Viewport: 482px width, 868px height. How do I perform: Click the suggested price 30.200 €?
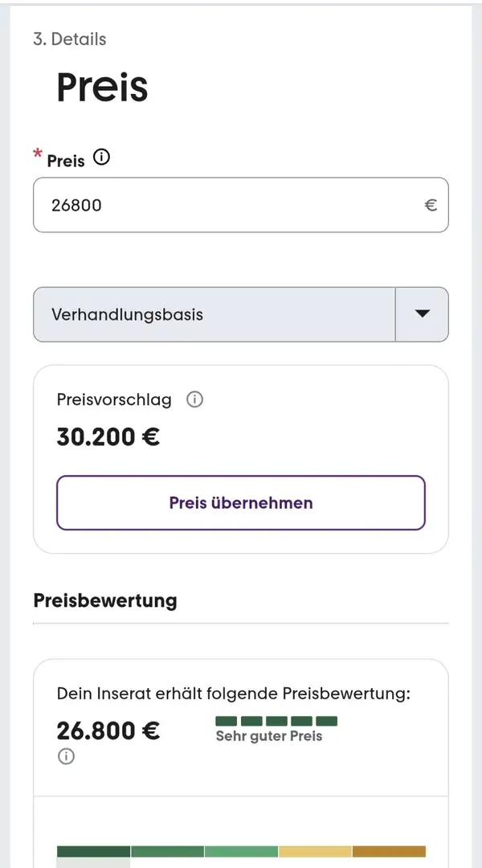pos(108,437)
